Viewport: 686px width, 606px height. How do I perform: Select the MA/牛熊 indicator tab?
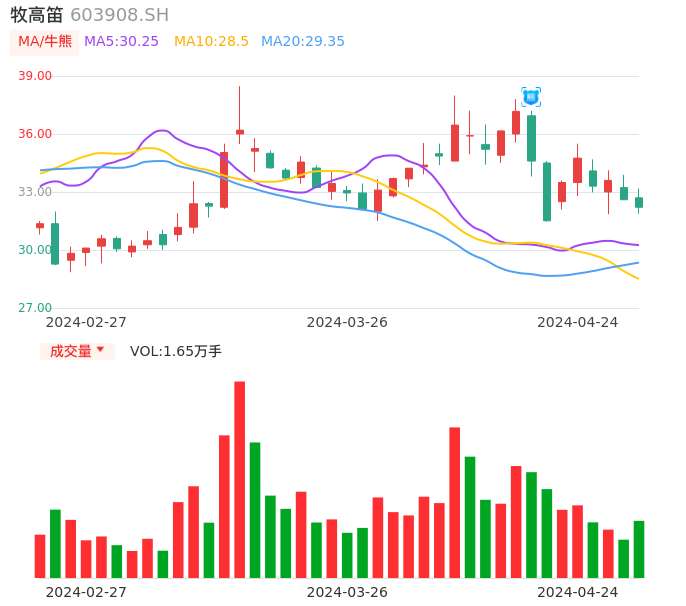tap(45, 42)
